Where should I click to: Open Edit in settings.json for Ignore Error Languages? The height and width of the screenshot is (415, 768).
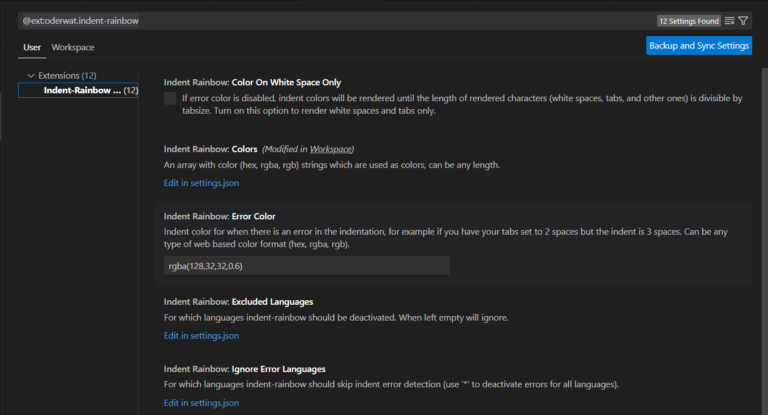click(201, 402)
